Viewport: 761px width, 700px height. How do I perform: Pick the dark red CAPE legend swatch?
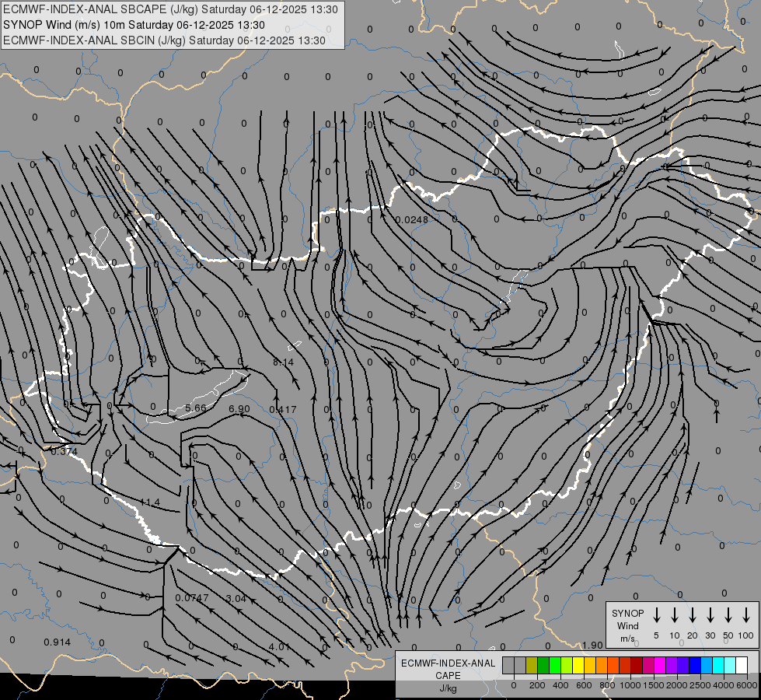coord(637,665)
